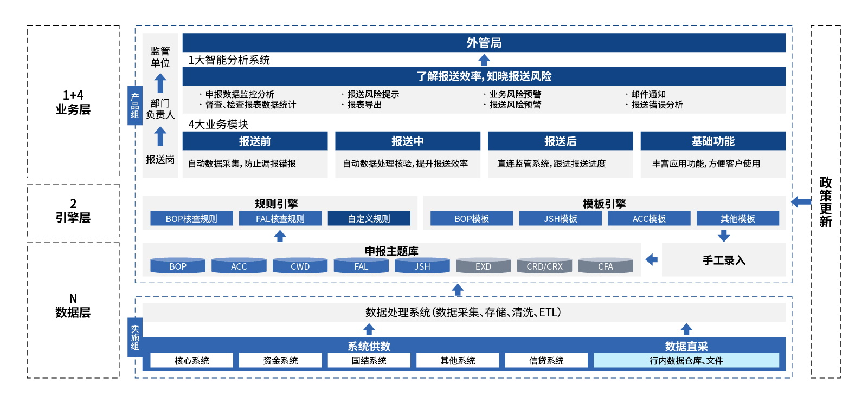Select the CWD database cylinder icon

point(300,265)
